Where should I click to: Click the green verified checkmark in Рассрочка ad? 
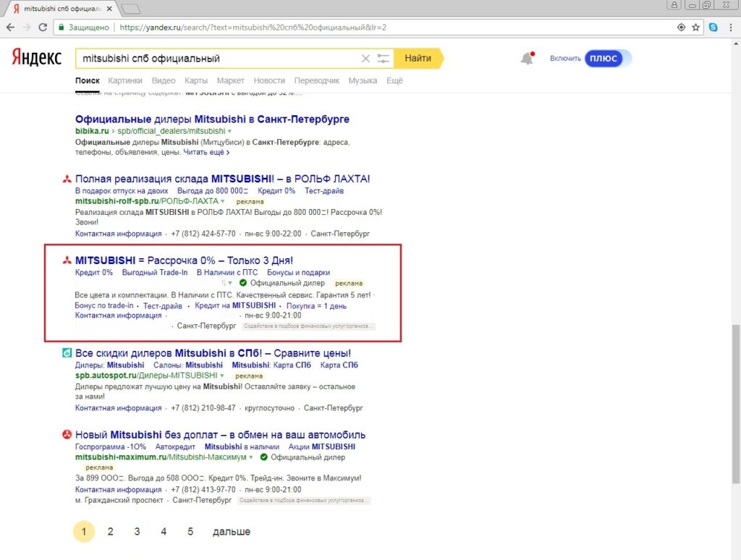(x=243, y=283)
